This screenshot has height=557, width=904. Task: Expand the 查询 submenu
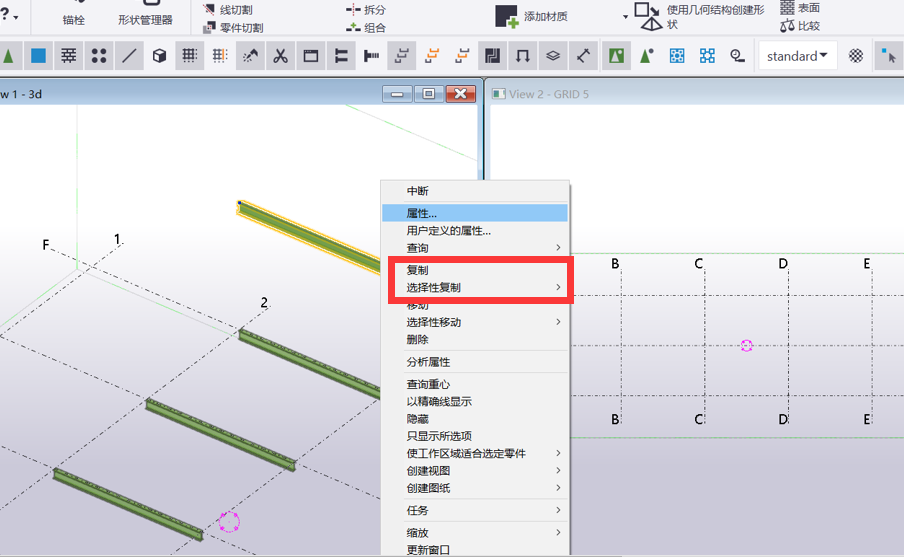pyautogui.click(x=474, y=248)
